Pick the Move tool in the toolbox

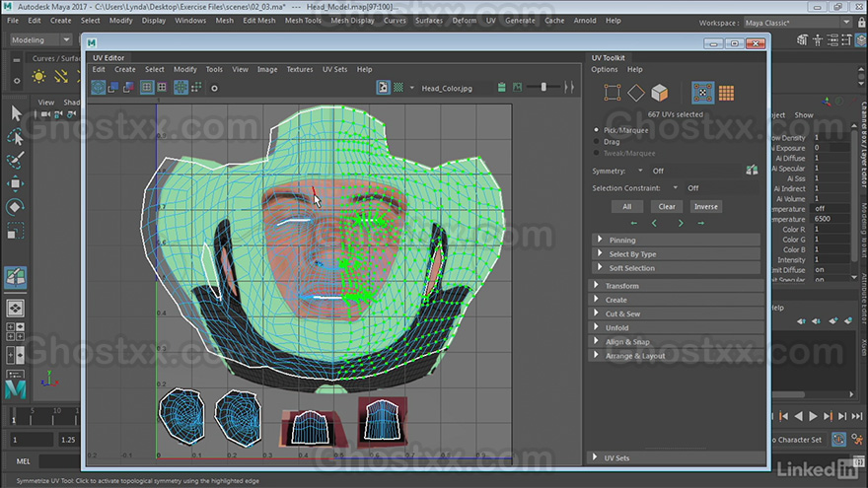click(x=16, y=183)
